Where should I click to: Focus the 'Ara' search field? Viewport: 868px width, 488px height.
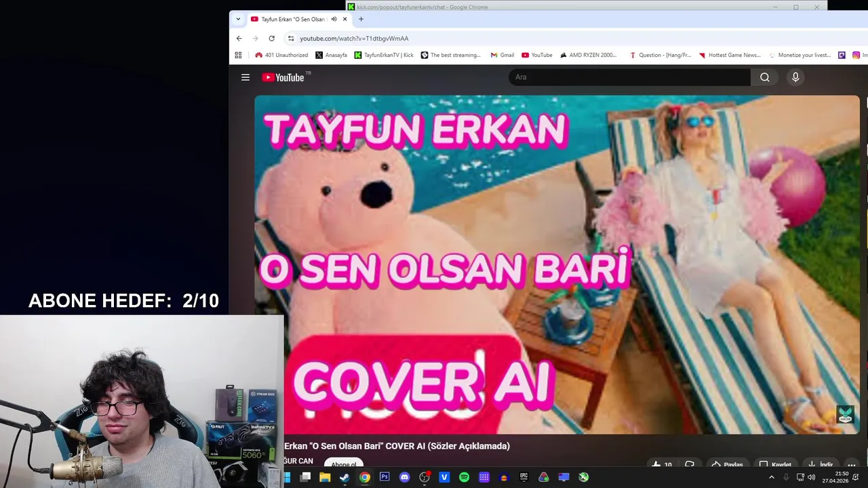point(629,77)
